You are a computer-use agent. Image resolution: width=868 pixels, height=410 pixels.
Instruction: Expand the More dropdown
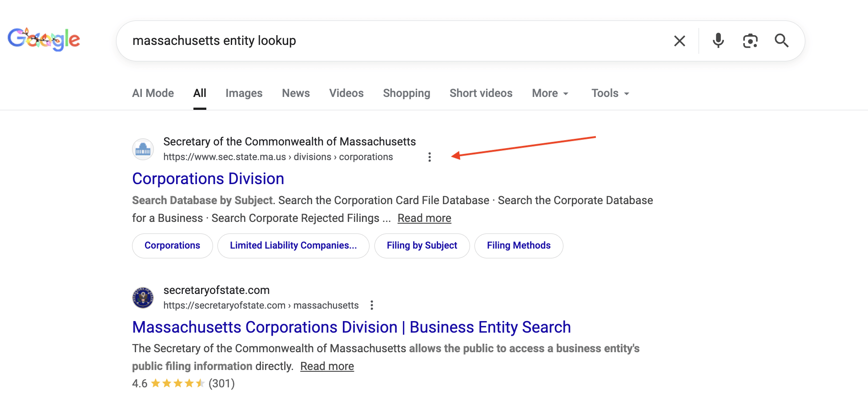tap(550, 93)
